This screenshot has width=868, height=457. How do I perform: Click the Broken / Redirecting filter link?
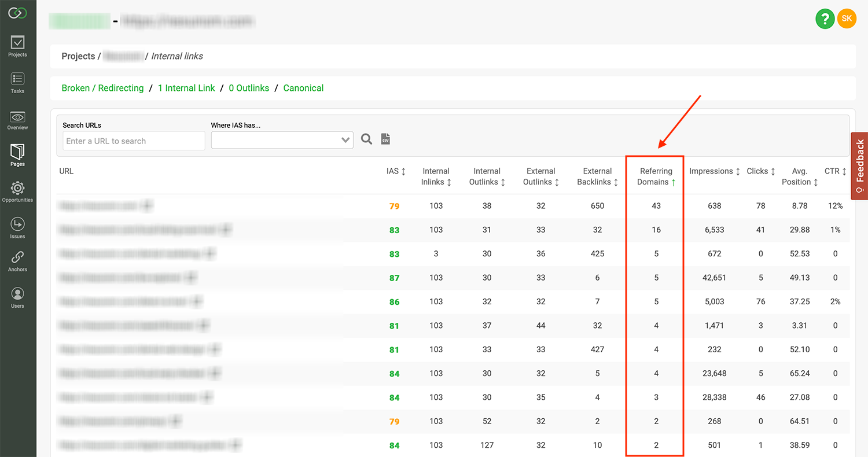(102, 88)
